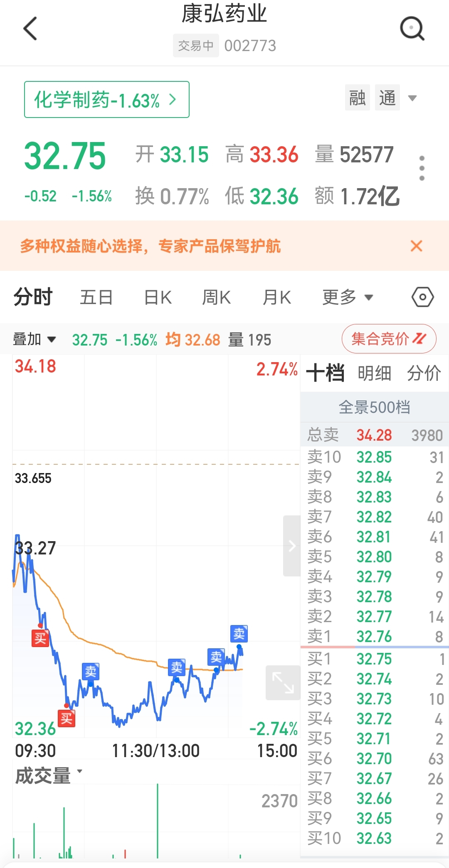The height and width of the screenshot is (868, 449).
Task: Go back using the top-left arrow
Action: tap(30, 29)
